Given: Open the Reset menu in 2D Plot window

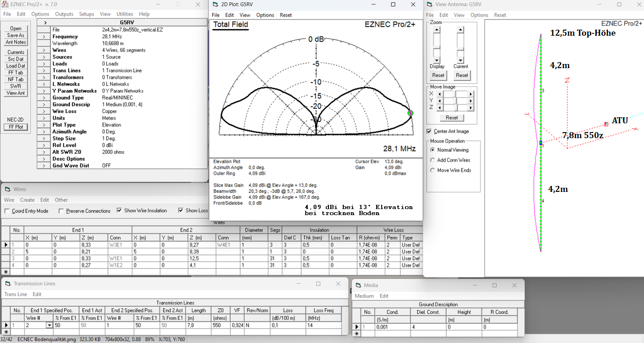Looking at the screenshot, I should pos(286,15).
